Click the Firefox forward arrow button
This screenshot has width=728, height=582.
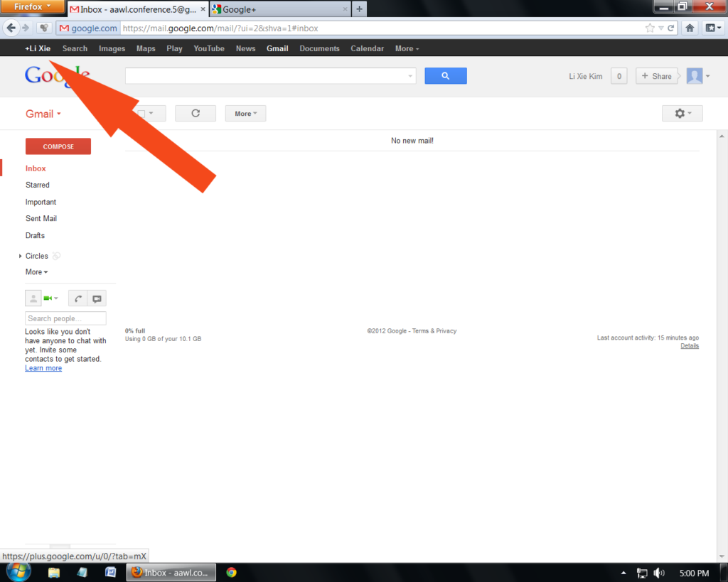coord(26,28)
